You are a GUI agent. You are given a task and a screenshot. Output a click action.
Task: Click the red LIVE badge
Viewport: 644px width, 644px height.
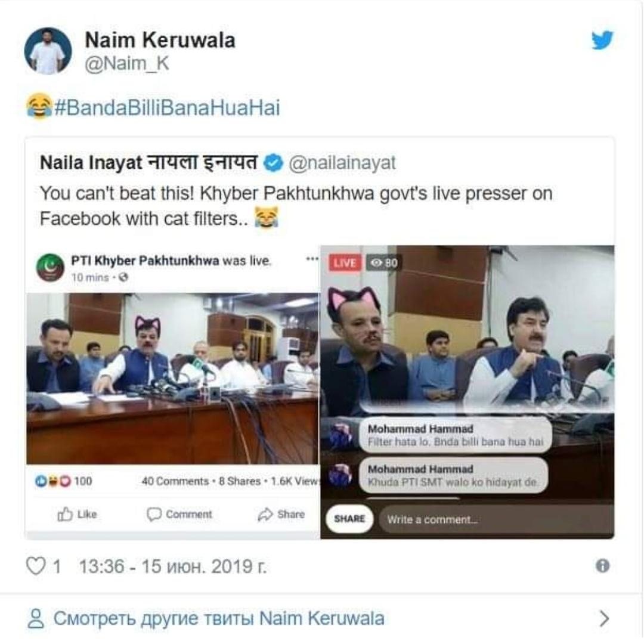(344, 262)
